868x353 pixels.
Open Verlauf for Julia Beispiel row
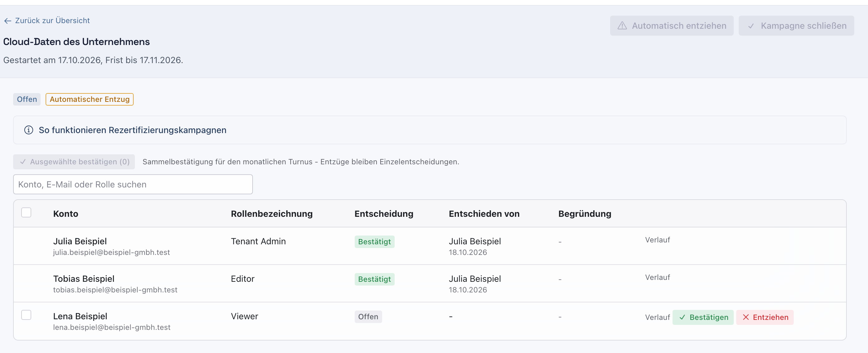657,240
